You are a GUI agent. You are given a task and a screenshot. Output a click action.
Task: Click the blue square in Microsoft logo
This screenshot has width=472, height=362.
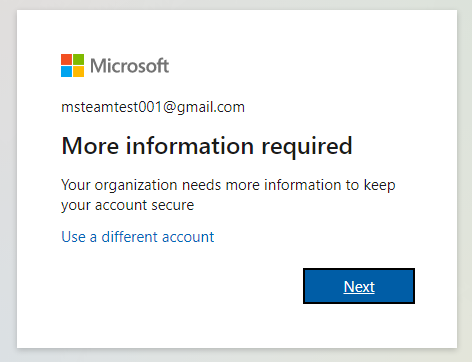click(x=66, y=72)
